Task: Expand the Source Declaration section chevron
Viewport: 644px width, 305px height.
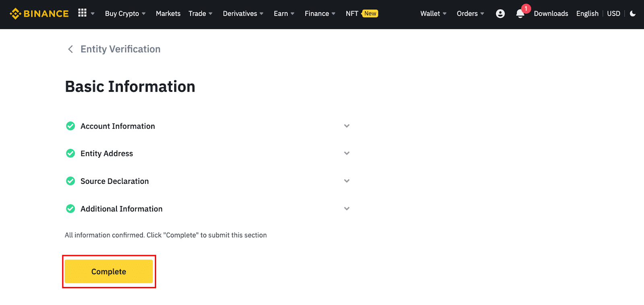Action: point(347,181)
